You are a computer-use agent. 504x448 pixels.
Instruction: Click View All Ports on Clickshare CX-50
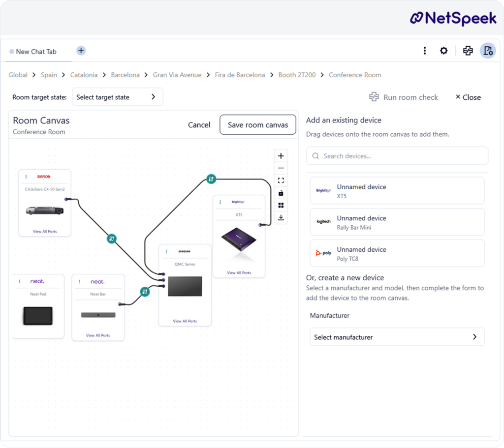(45, 231)
